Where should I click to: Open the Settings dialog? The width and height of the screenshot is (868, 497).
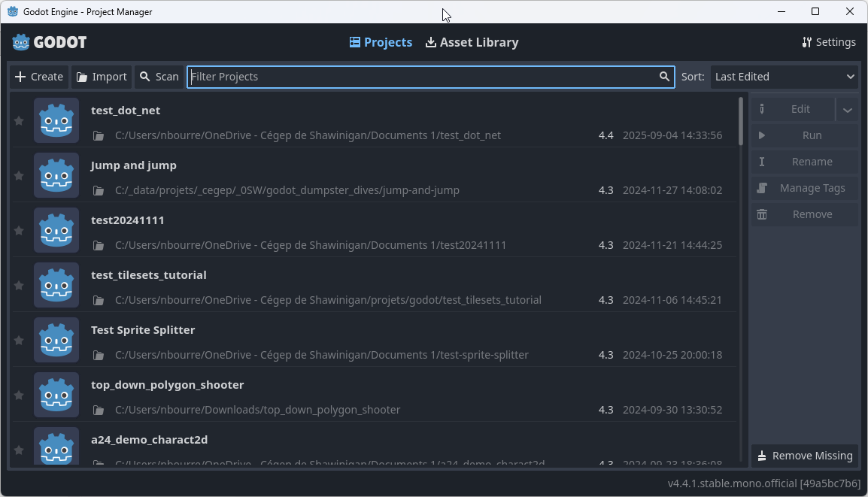(829, 42)
